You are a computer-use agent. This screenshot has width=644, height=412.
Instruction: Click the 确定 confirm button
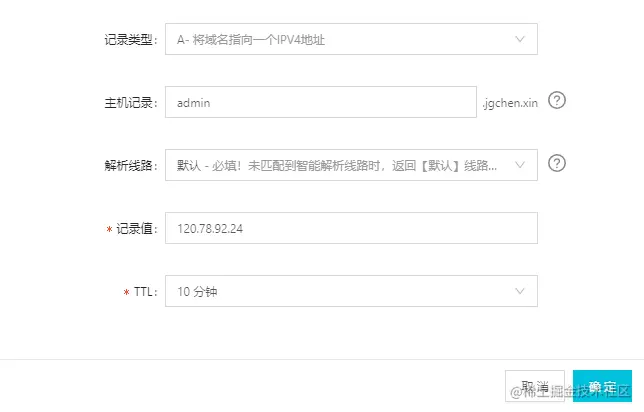(x=602, y=386)
